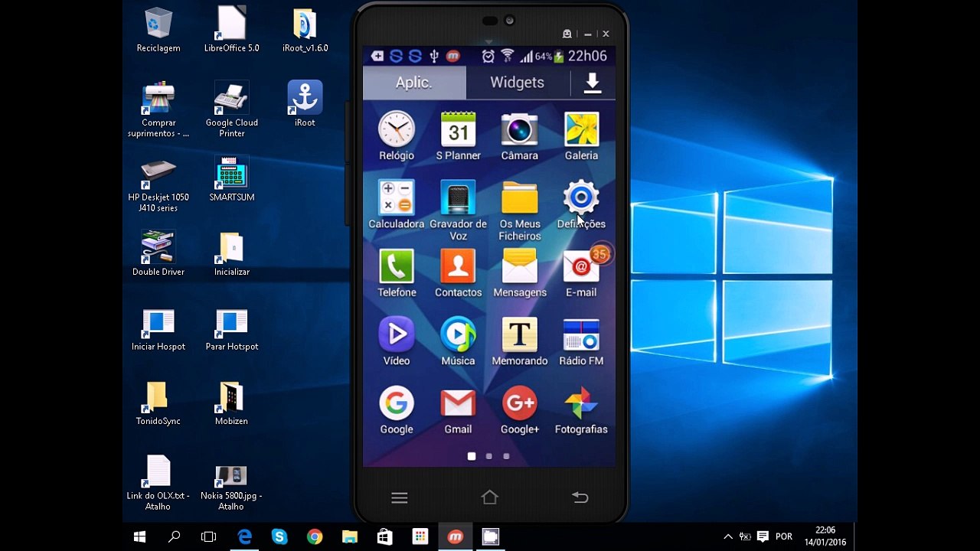Open Os Meus Ficheiros folder app
This screenshot has width=980, height=551.
pyautogui.click(x=520, y=210)
